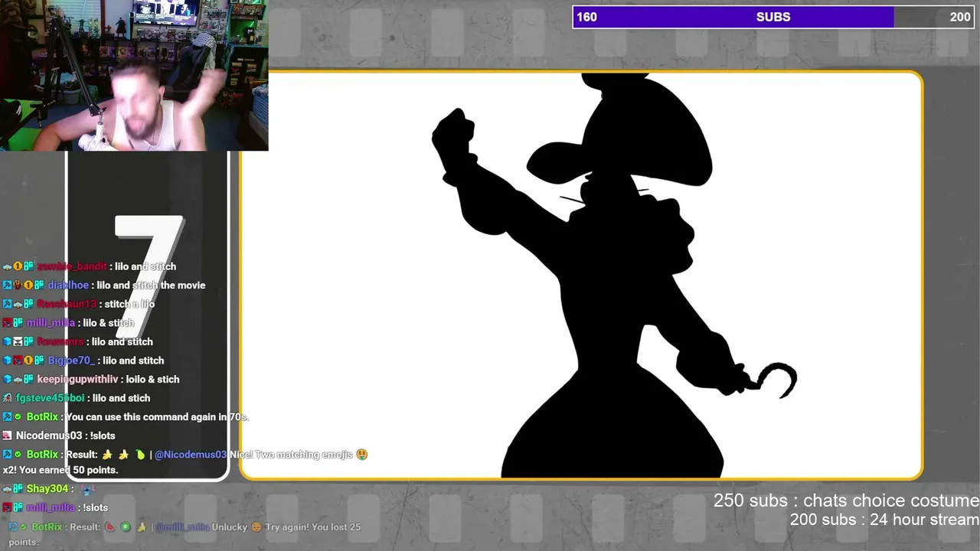The width and height of the screenshot is (980, 551).
Task: Click 'You can use this command again' message
Action: click(x=157, y=417)
